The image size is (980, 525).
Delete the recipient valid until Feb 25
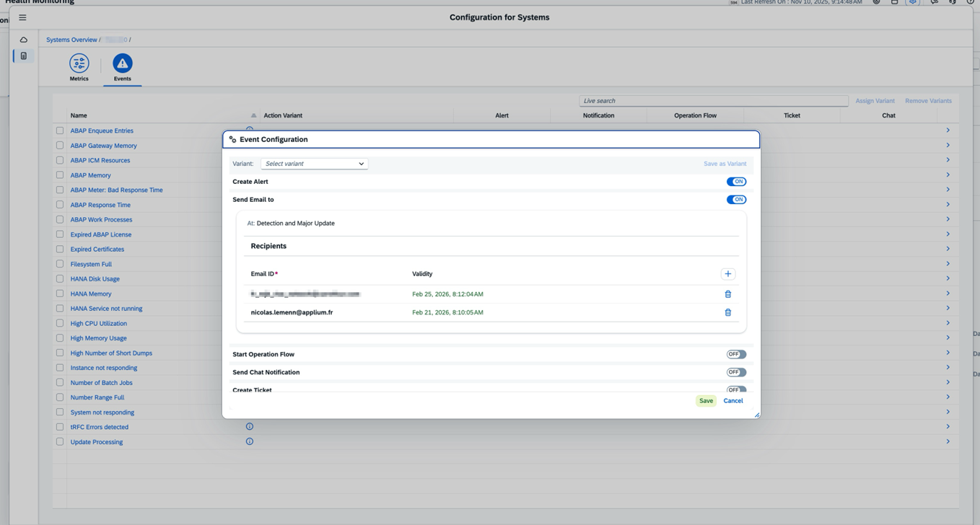point(727,294)
